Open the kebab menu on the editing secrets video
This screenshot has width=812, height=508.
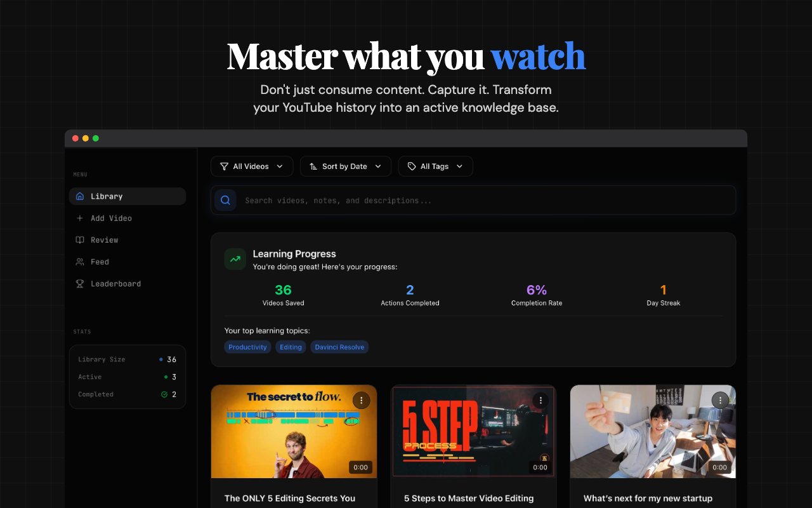(x=361, y=400)
